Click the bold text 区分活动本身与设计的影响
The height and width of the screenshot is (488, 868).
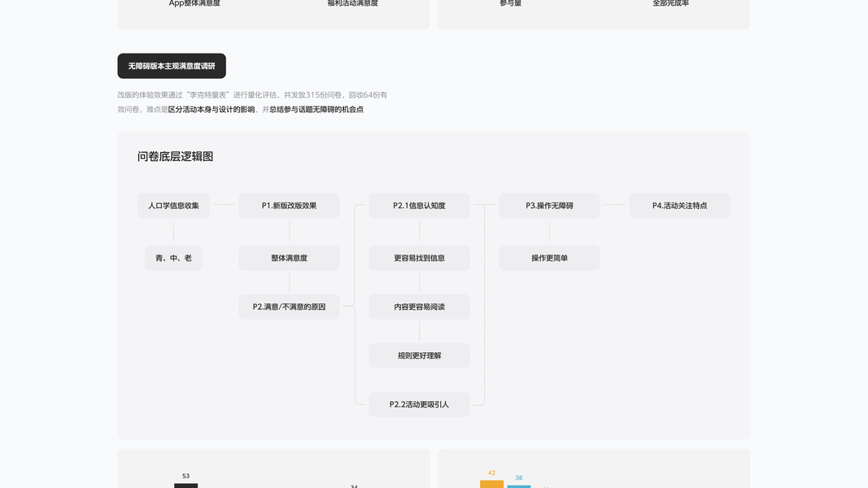point(212,110)
